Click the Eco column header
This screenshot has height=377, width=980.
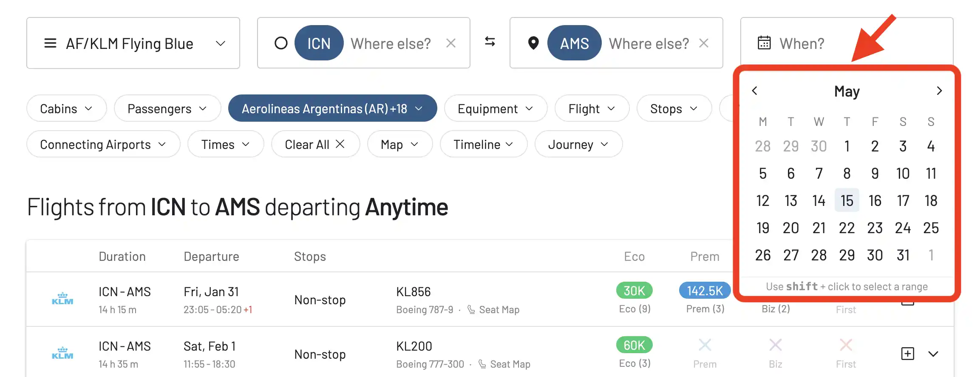pyautogui.click(x=634, y=256)
